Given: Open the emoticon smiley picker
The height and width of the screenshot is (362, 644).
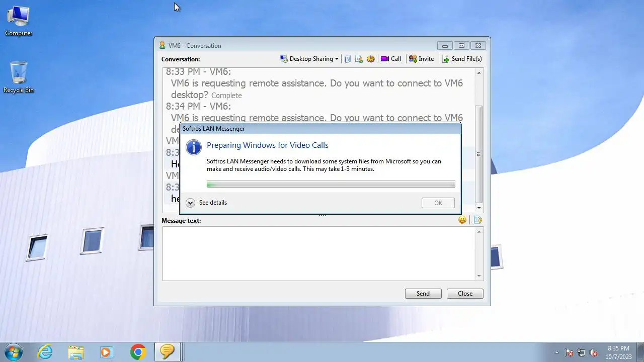Looking at the screenshot, I should click(x=462, y=220).
